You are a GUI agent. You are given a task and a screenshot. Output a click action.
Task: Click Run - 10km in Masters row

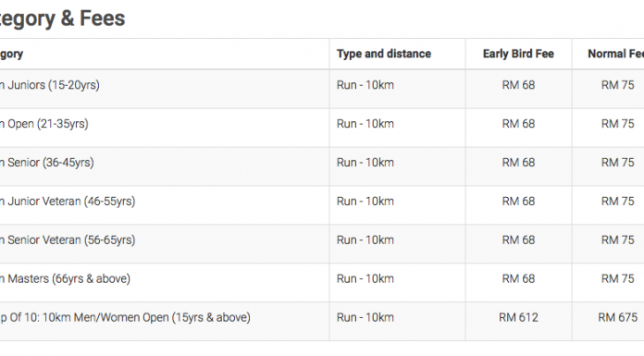click(365, 278)
